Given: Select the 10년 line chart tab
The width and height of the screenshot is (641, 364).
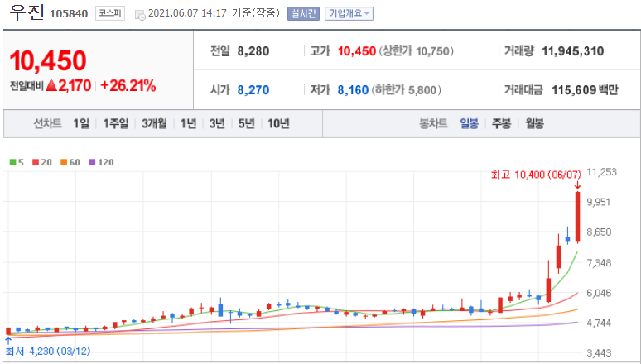Looking at the screenshot, I should [278, 123].
